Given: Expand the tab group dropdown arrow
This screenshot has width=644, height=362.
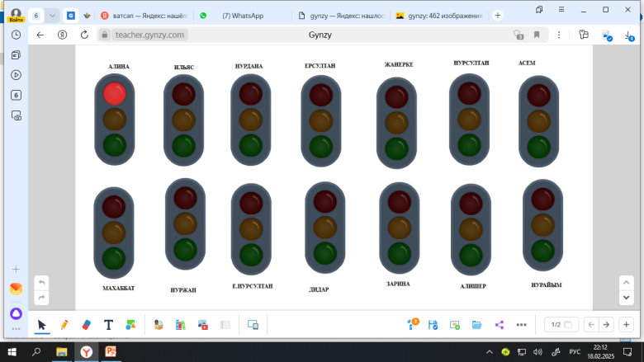Looking at the screenshot, I should 52,16.
